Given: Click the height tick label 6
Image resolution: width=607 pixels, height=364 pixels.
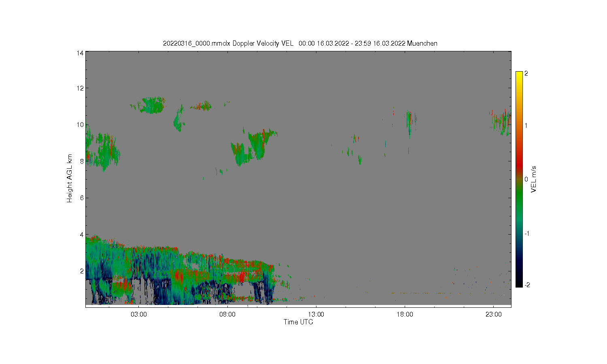Looking at the screenshot, I should [x=82, y=198].
